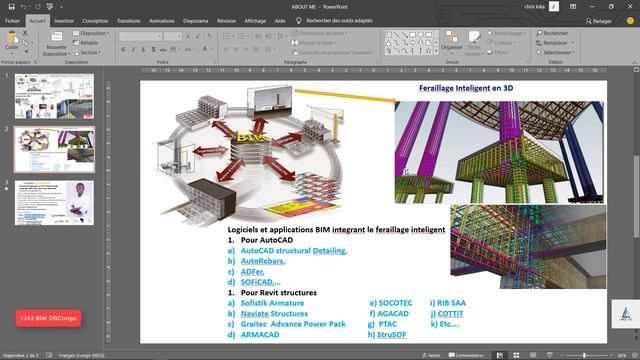Click the spell check status bar icon

pos(49,356)
